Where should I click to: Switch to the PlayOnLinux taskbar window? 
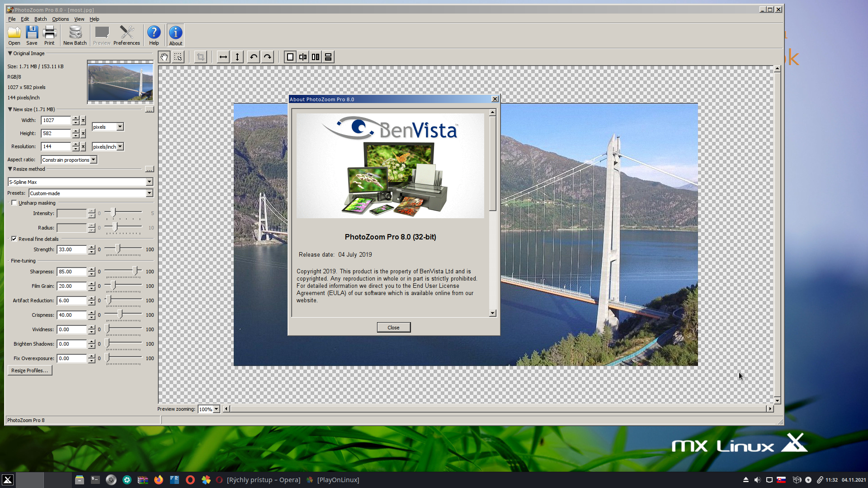[x=333, y=480]
